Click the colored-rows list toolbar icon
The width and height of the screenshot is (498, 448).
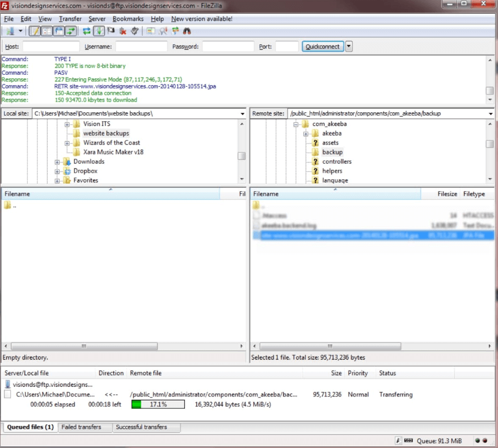151,31
